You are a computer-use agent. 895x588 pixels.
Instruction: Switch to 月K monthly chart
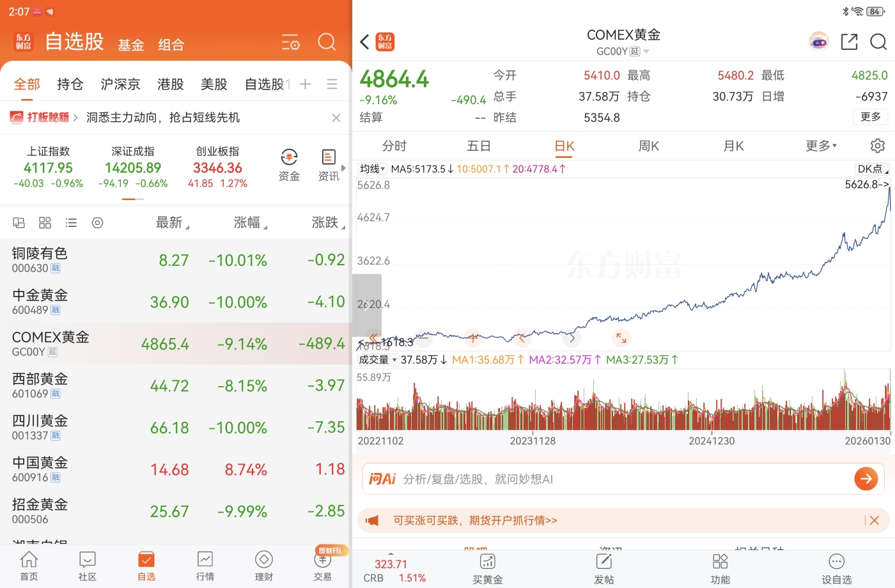733,146
